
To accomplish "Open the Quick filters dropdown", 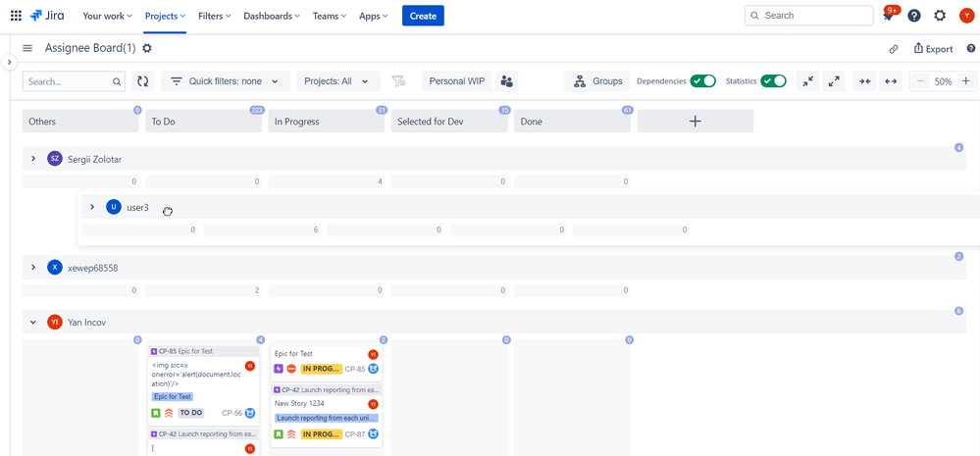I will 226,81.
